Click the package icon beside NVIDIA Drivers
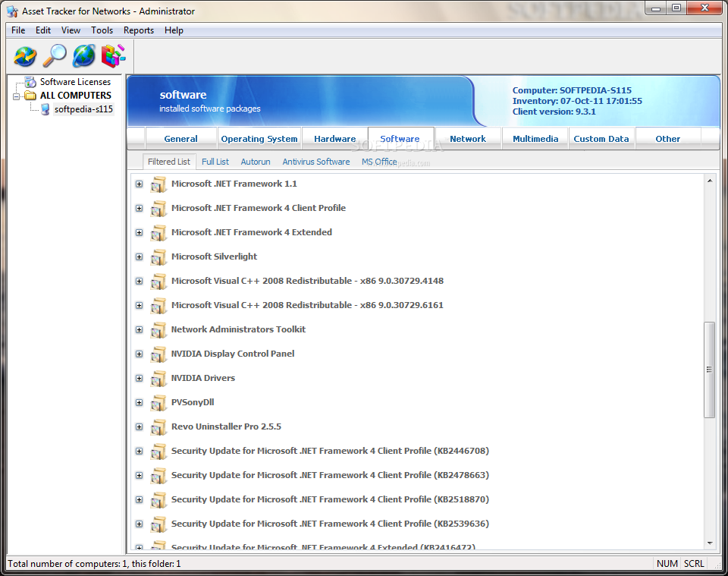 pyautogui.click(x=158, y=379)
